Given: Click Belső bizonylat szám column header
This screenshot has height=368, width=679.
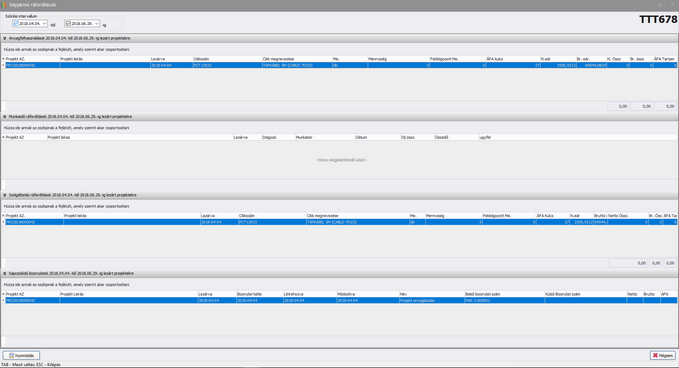Looking at the screenshot, I should point(504,294).
